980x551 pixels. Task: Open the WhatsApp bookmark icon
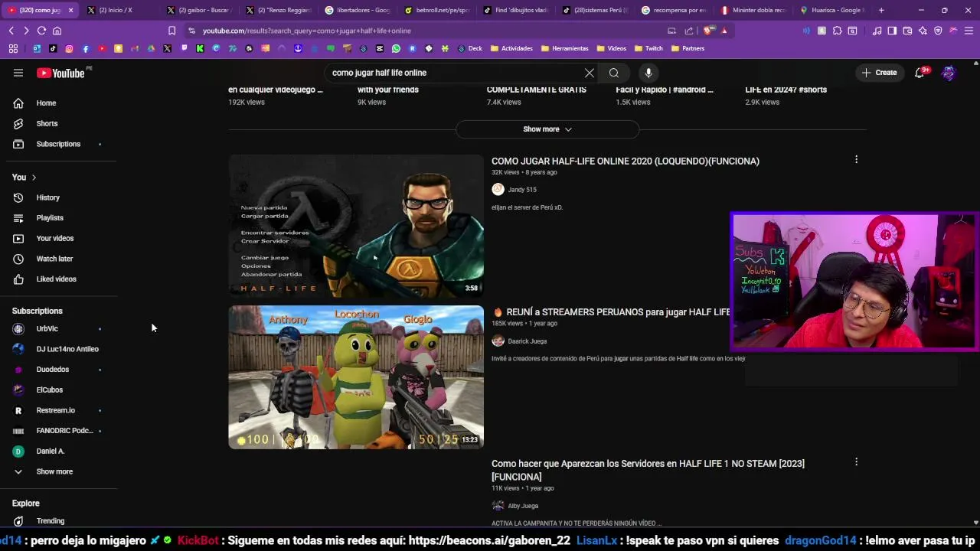pyautogui.click(x=396, y=48)
